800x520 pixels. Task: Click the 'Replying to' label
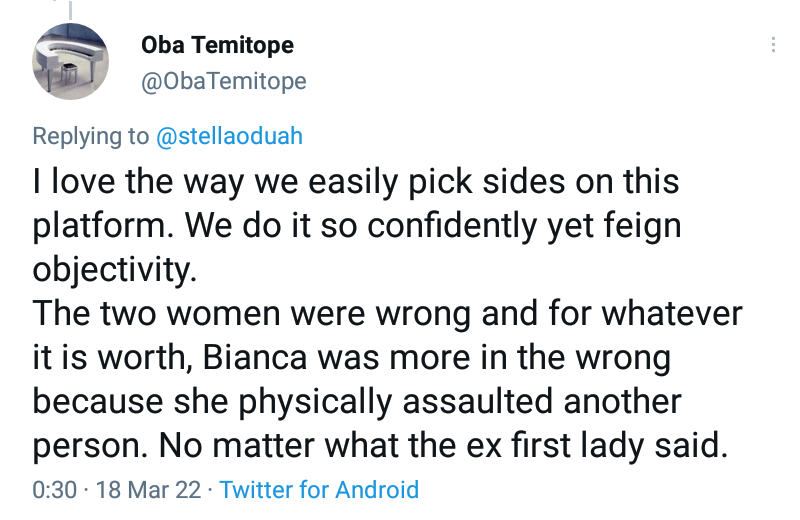91,136
